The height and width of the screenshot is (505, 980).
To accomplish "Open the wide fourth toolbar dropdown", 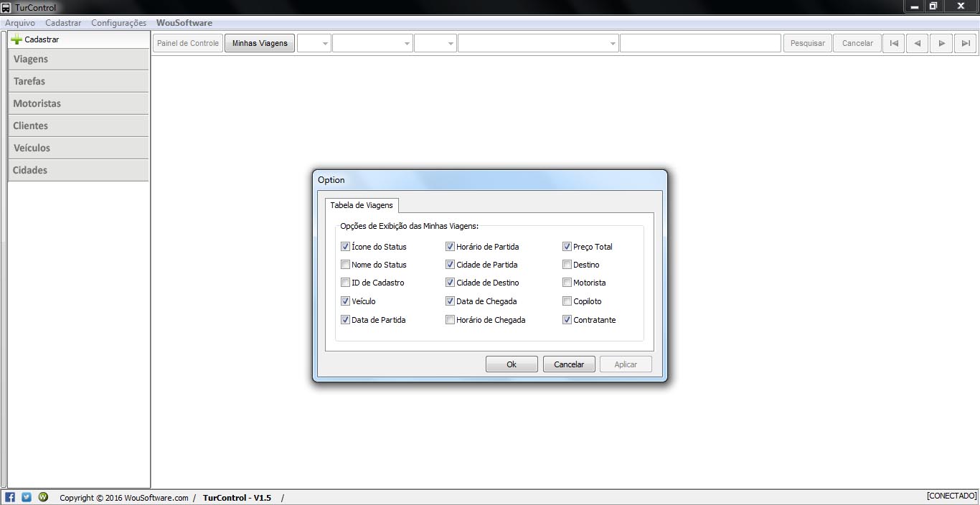I will click(x=538, y=43).
